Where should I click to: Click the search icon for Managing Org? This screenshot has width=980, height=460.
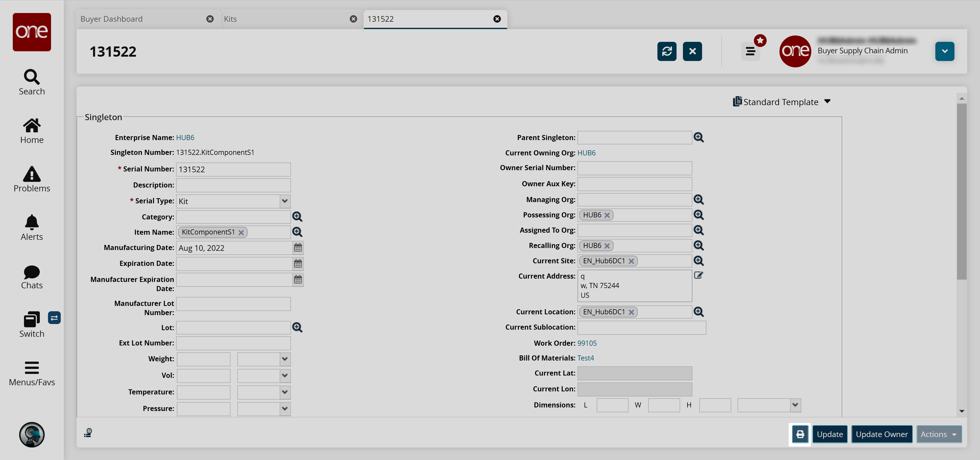pyautogui.click(x=699, y=199)
